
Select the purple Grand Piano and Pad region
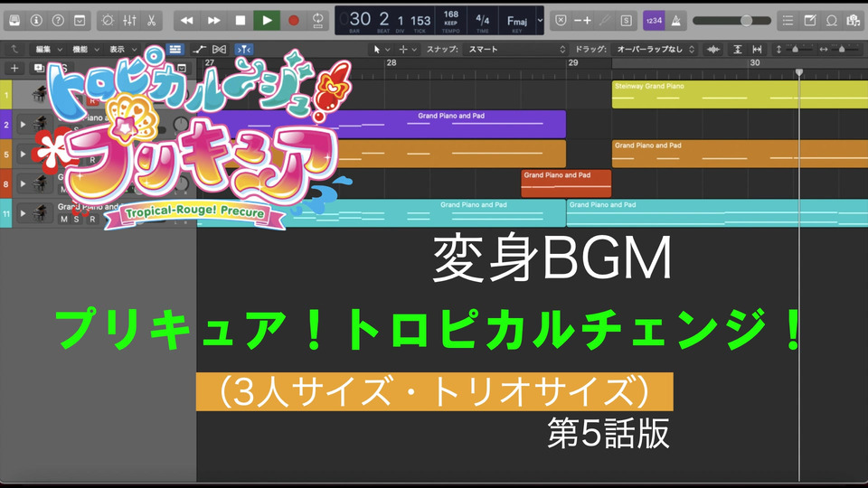click(x=382, y=124)
